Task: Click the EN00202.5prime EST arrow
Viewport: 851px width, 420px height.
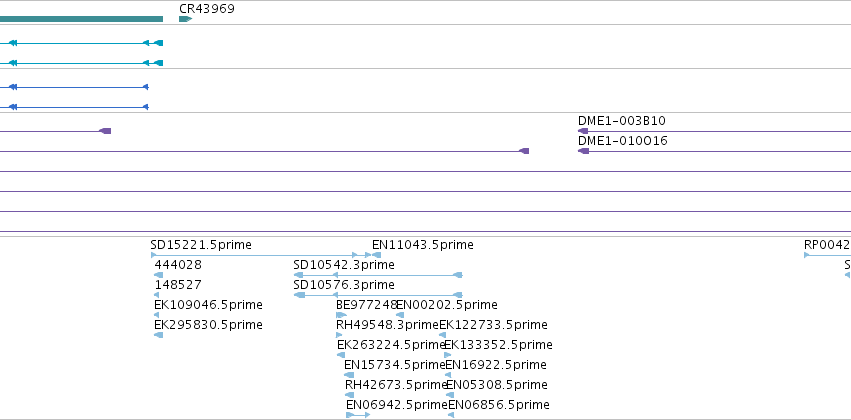Action: [x=400, y=315]
